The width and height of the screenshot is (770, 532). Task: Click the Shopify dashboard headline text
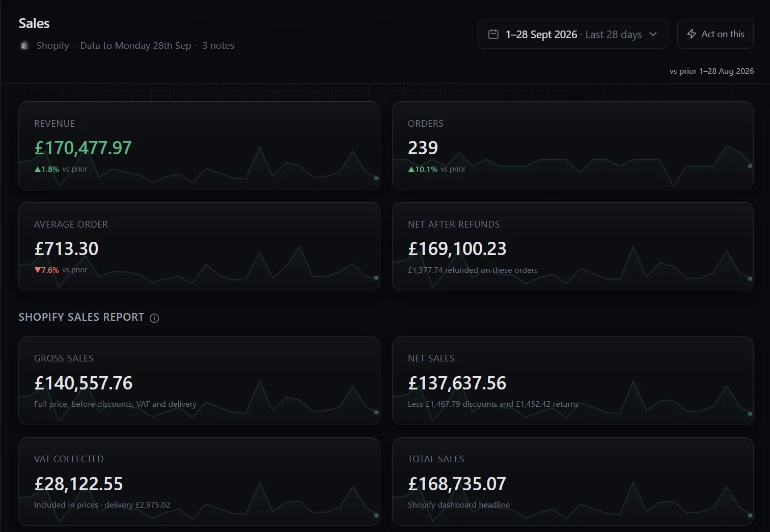(459, 505)
